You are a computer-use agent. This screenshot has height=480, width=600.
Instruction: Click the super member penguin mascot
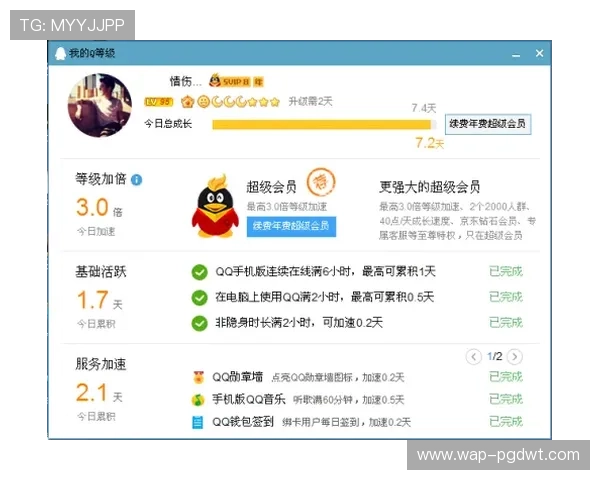point(215,207)
